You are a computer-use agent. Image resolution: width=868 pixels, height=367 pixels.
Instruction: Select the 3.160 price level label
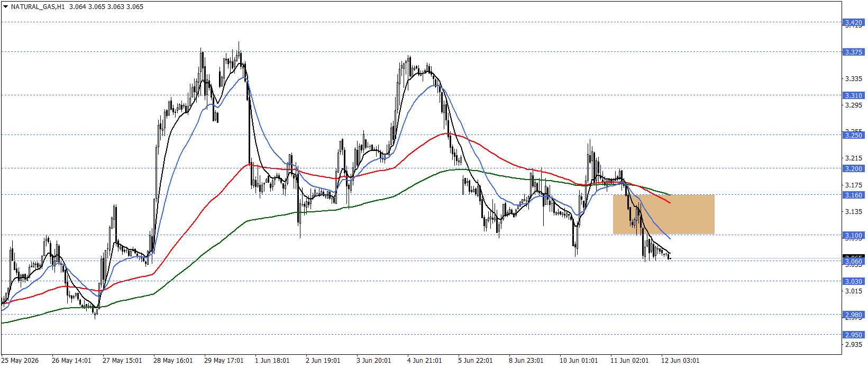pyautogui.click(x=853, y=195)
